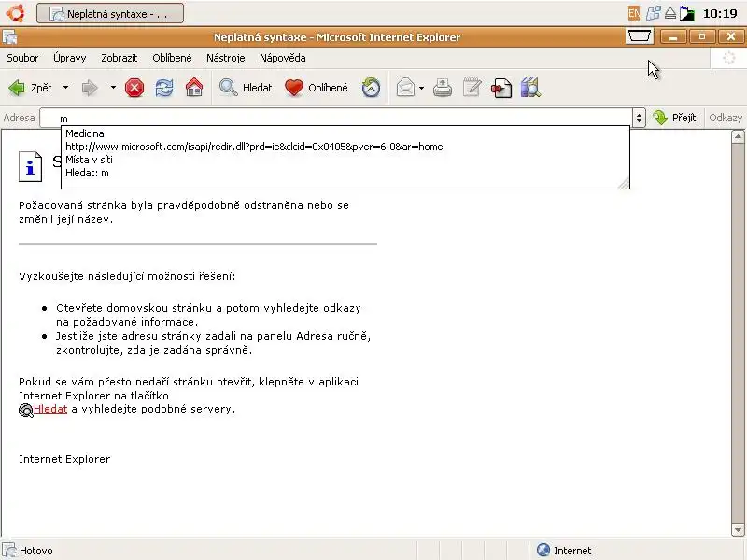The width and height of the screenshot is (747, 560).
Task: Refresh the page with the blue arrows icon
Action: (164, 88)
